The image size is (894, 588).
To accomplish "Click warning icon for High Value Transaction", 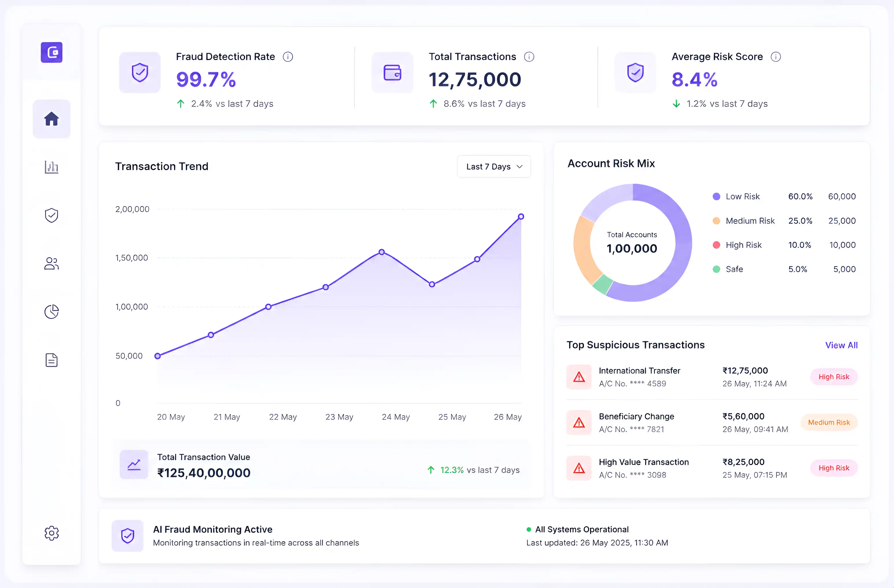I will coord(579,468).
